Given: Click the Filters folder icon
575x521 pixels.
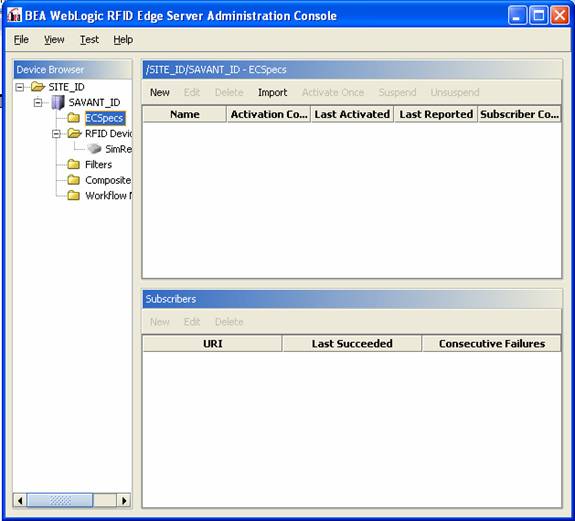Looking at the screenshot, I should click(74, 164).
